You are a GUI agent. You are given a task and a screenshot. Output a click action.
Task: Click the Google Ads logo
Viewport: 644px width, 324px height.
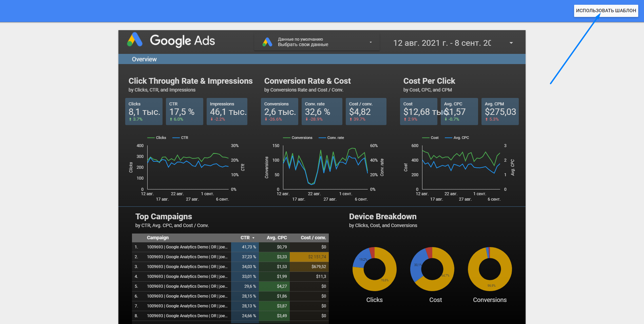click(x=171, y=40)
